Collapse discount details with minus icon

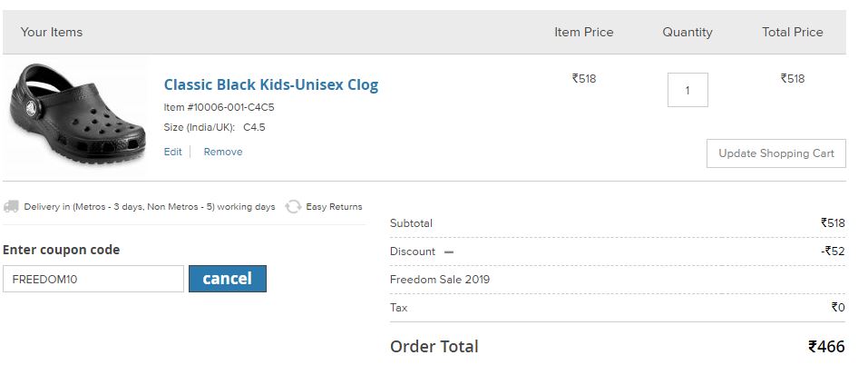pos(449,252)
